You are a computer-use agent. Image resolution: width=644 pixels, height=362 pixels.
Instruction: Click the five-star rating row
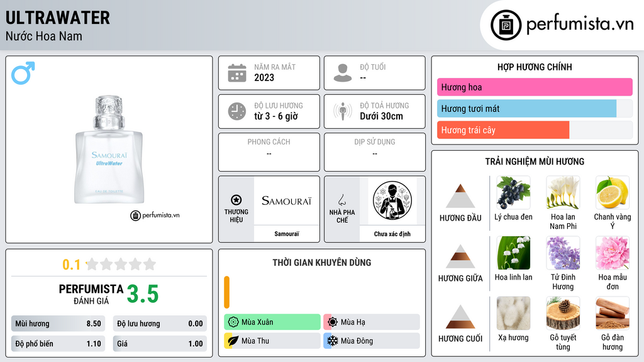(121, 264)
